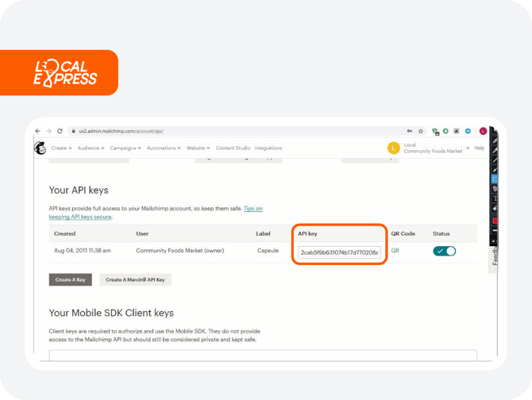Viewport: 532px width, 400px height.
Task: Select the highlighted blue rectangle tool
Action: pyautogui.click(x=495, y=179)
